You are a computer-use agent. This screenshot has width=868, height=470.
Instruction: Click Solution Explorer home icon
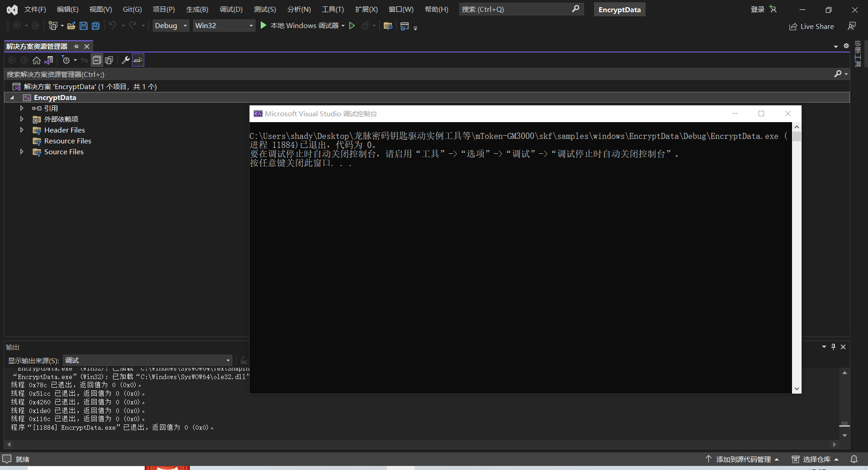point(37,60)
